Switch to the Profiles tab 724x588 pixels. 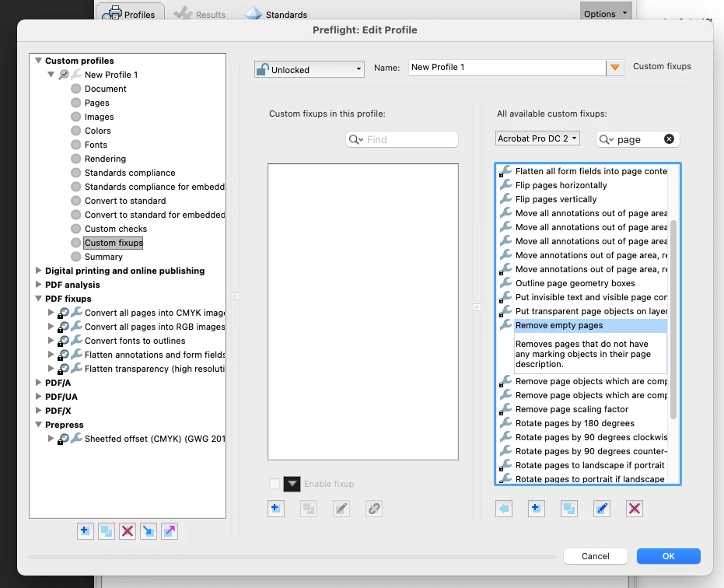coord(129,12)
